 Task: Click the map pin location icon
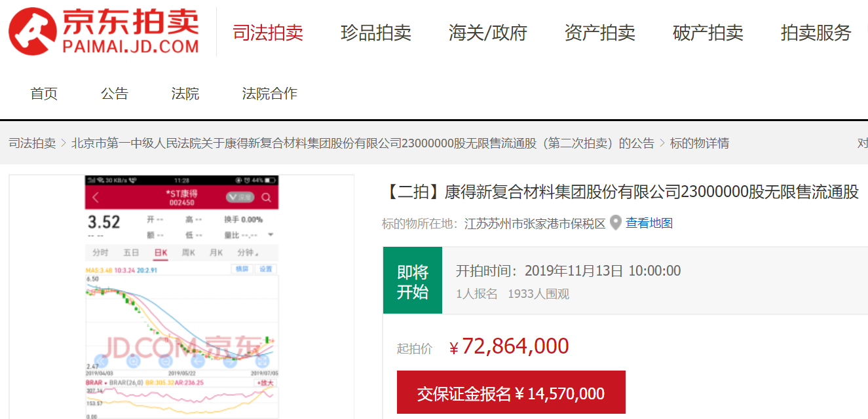coord(616,223)
